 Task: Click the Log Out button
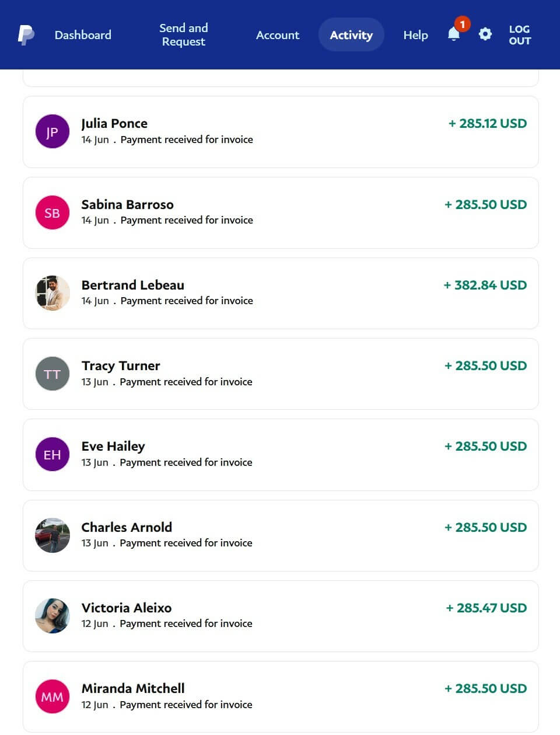519,35
